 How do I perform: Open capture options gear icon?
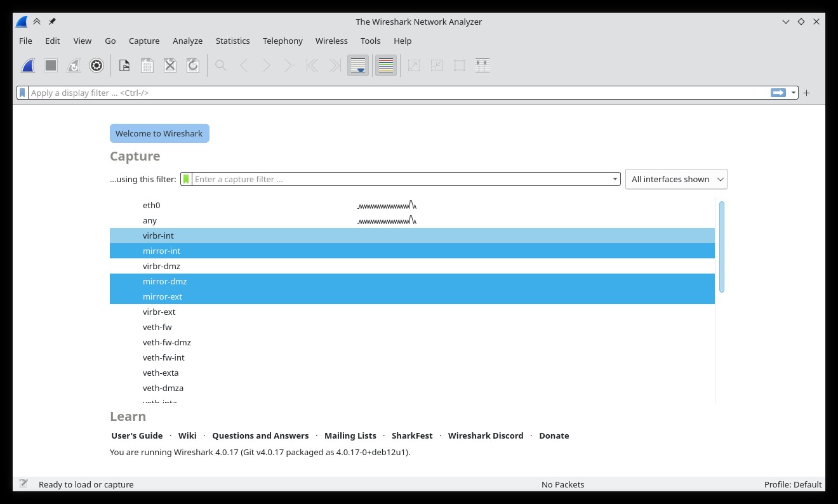[x=96, y=65]
